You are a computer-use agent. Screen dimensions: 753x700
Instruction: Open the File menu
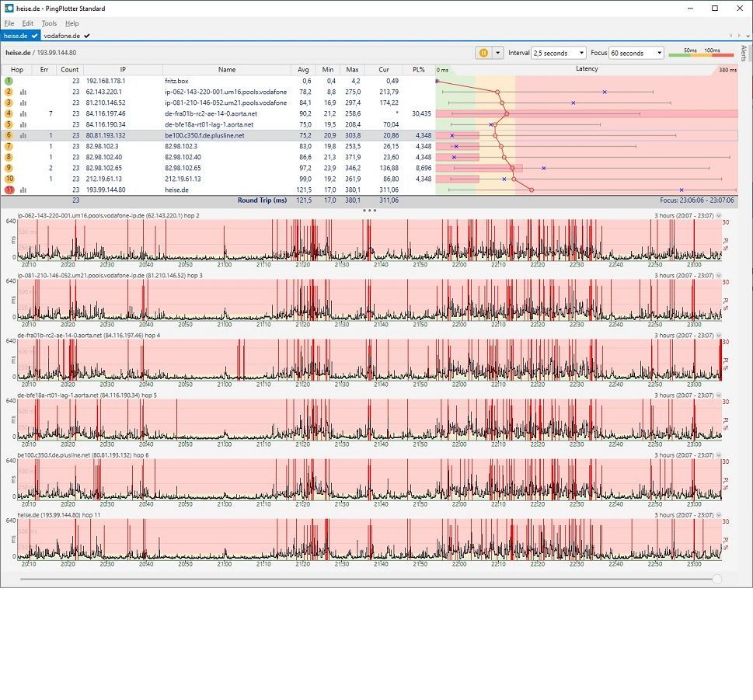(x=9, y=23)
